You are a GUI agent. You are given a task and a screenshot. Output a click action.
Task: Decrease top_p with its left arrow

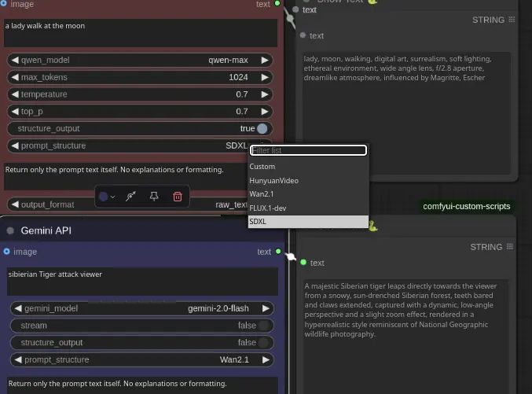point(15,111)
